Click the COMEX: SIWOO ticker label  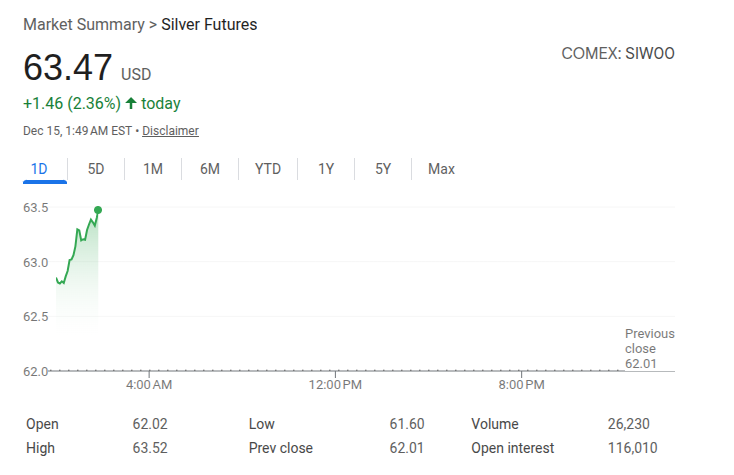coord(618,53)
